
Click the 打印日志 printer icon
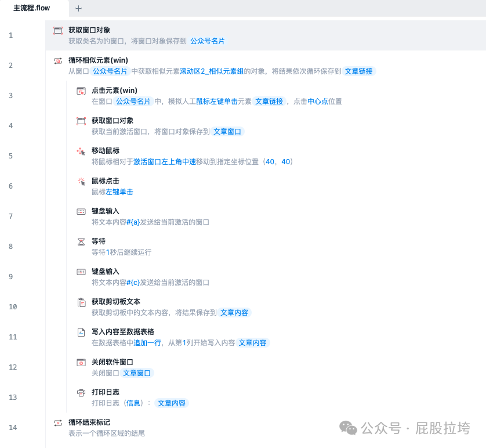[81, 392]
